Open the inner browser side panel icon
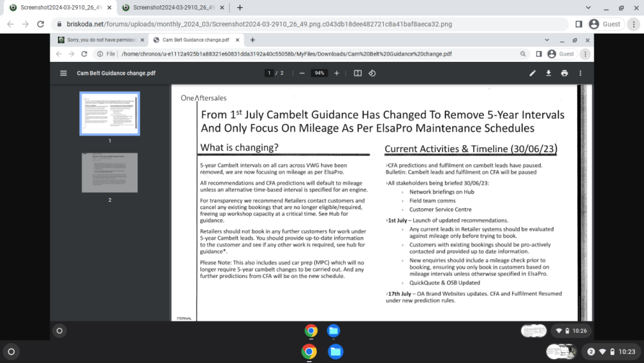644x363 pixels. (539, 54)
